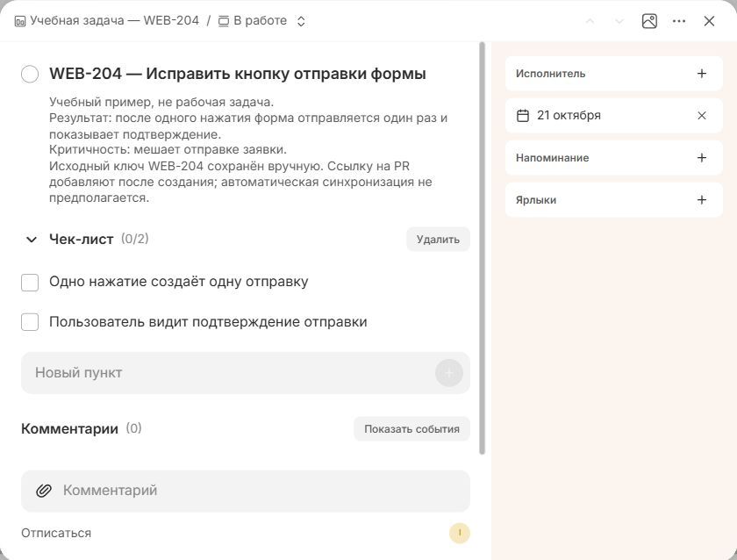Screen dimensions: 737x560
Task: Click the checklist counter (0/2)
Action: pos(135,239)
